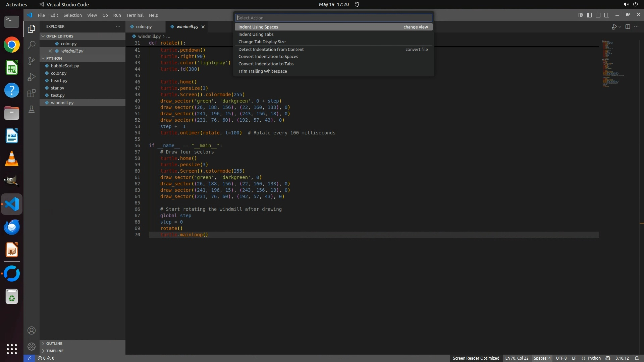The height and width of the screenshot is (362, 644).
Task: Open the Terminal menu
Action: [x=135, y=15]
